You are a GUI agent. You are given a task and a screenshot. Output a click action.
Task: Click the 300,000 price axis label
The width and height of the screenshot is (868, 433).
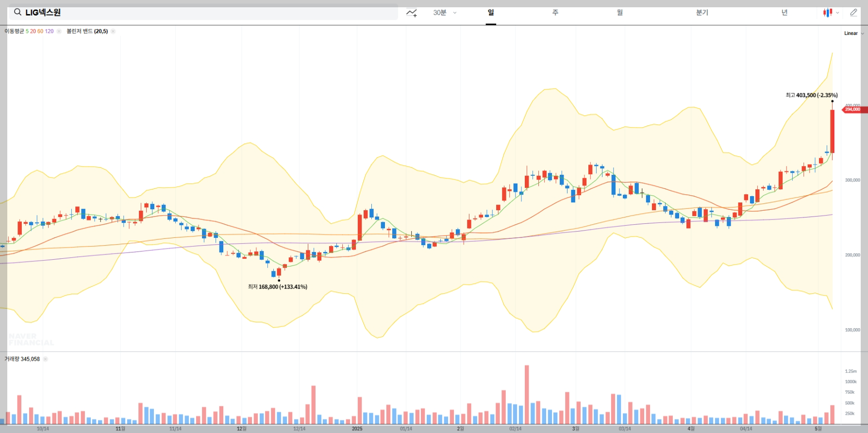[852, 180]
